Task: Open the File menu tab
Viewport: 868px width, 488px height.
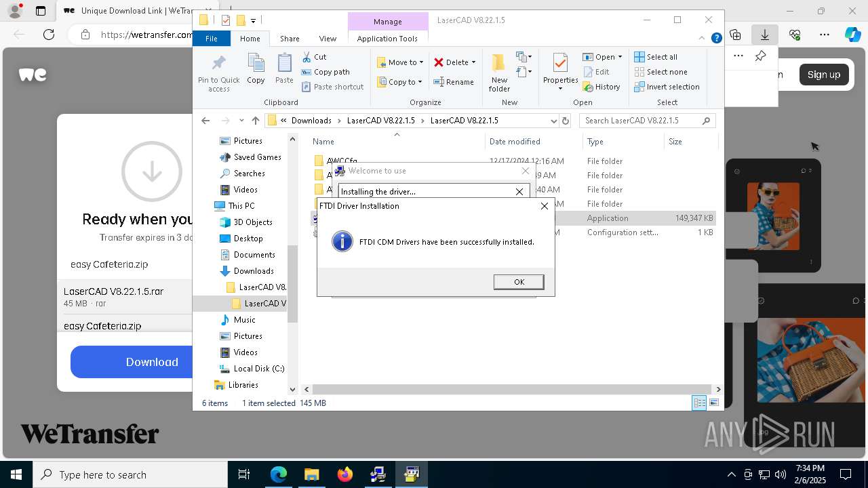Action: (212, 39)
